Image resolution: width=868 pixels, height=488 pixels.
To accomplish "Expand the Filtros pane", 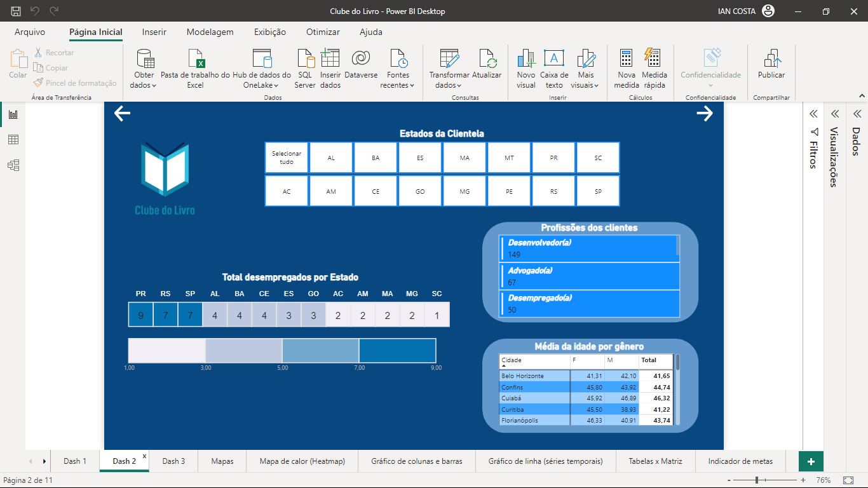I will coord(813,114).
